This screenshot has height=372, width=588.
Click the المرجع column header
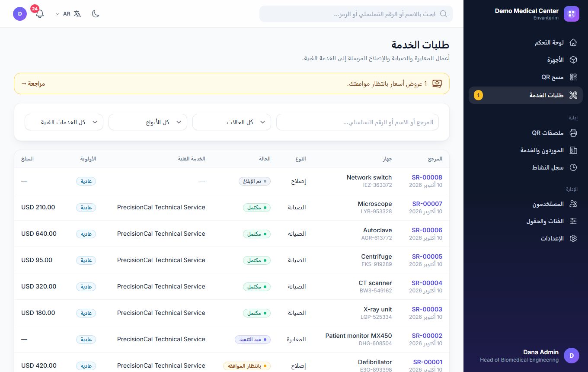pyautogui.click(x=435, y=159)
